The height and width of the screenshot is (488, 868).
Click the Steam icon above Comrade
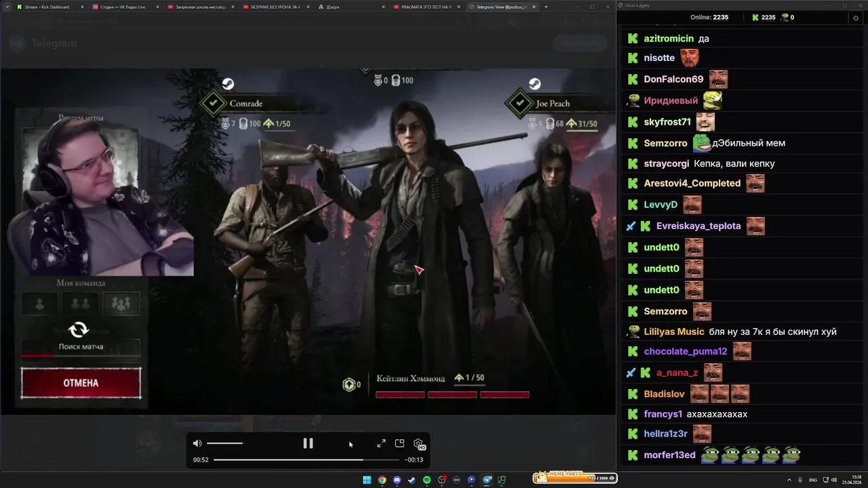228,84
